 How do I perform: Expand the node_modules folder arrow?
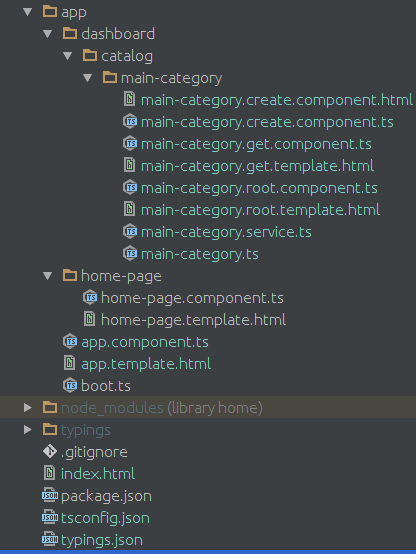pos(28,407)
